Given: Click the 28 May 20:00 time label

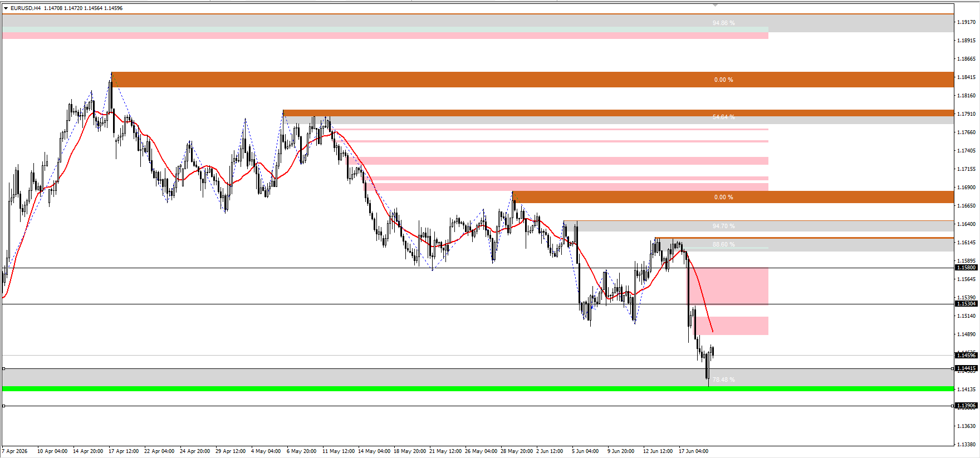Looking at the screenshot, I should point(517,451).
